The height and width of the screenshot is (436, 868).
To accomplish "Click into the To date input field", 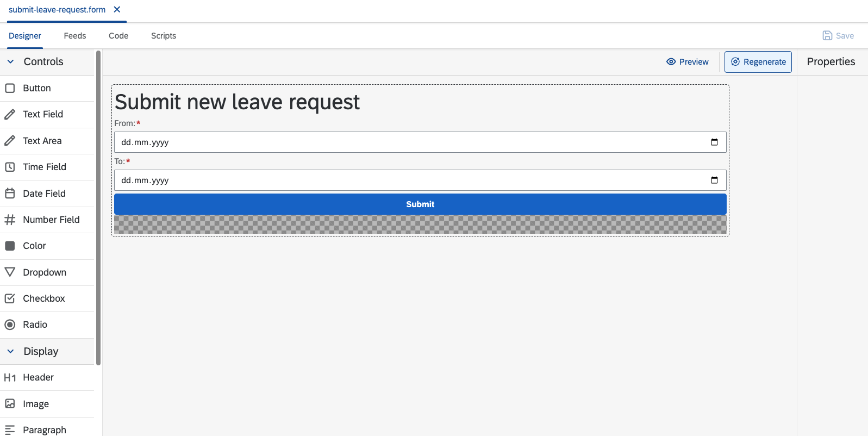I will [x=420, y=180].
